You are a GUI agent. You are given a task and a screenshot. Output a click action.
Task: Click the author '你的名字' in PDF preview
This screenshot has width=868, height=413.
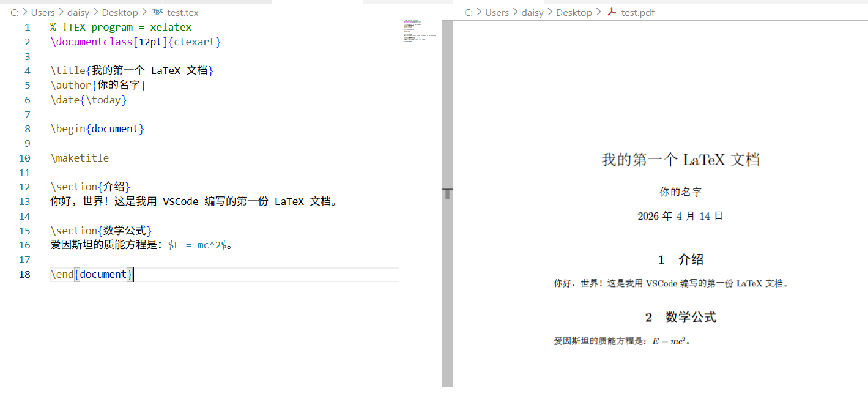click(681, 192)
